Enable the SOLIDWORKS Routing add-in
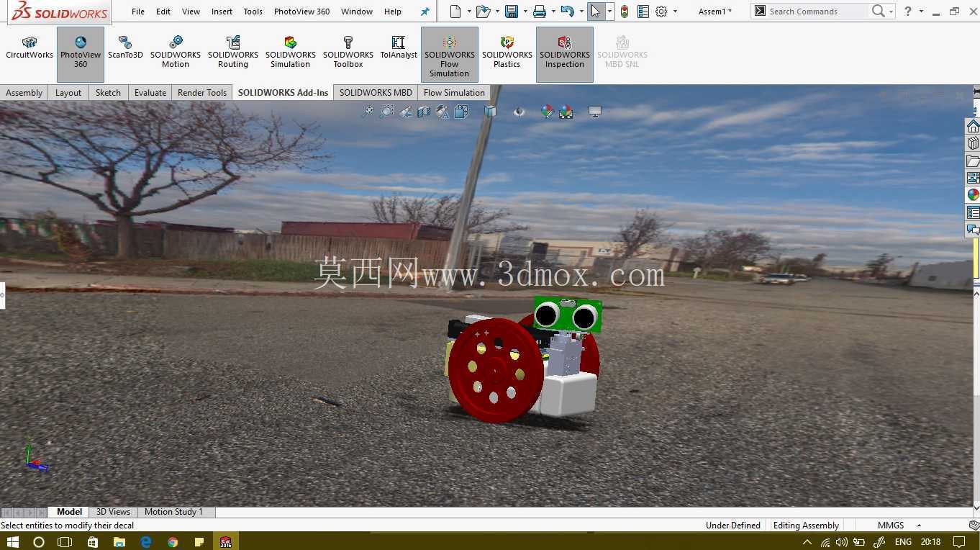980x550 pixels. coord(233,53)
